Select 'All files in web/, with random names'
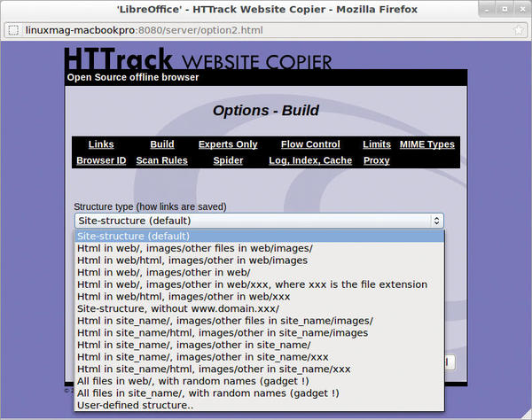 point(259,381)
